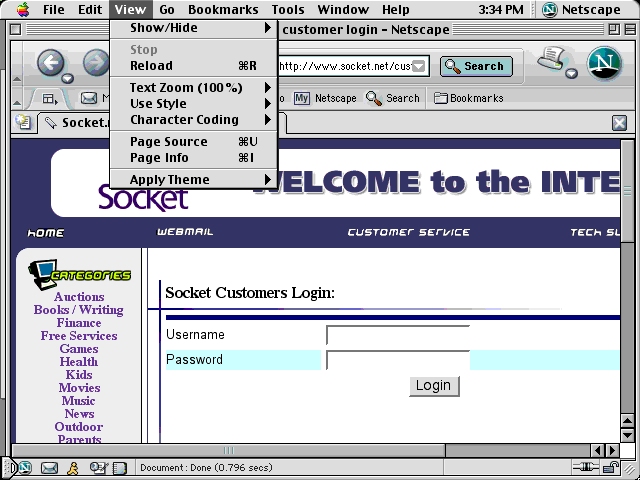Open the Window menu

[x=343, y=9]
